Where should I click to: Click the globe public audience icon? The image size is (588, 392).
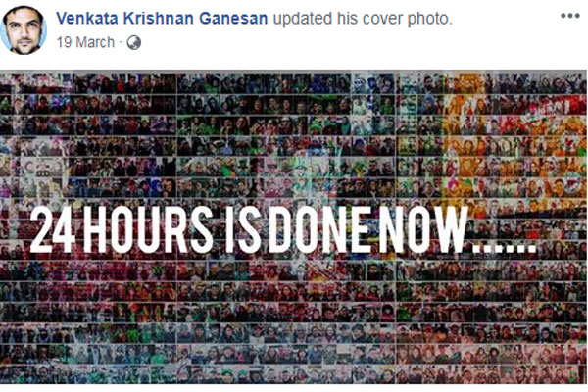[134, 43]
